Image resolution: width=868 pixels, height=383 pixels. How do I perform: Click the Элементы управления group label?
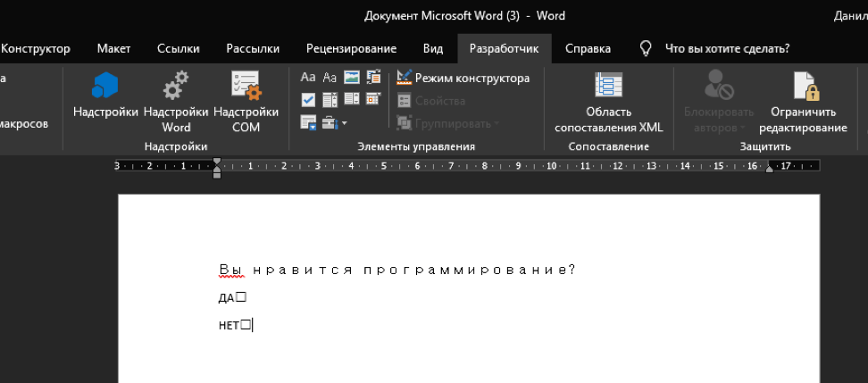416,146
